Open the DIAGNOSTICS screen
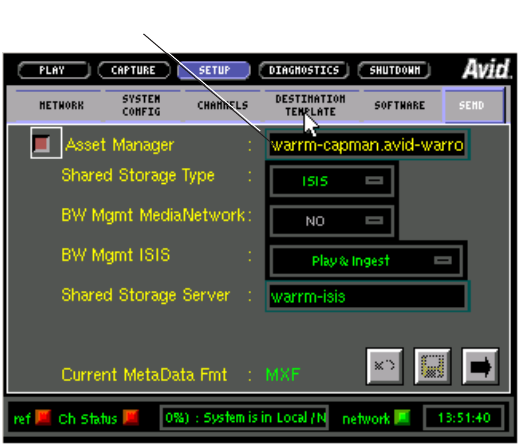521x447 pixels. [x=304, y=70]
